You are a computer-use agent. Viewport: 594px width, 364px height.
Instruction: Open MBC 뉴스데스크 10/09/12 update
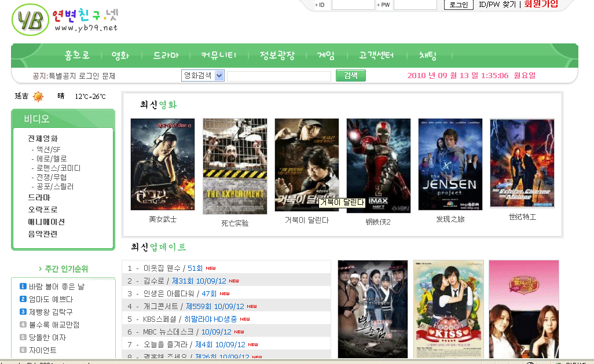(187, 332)
